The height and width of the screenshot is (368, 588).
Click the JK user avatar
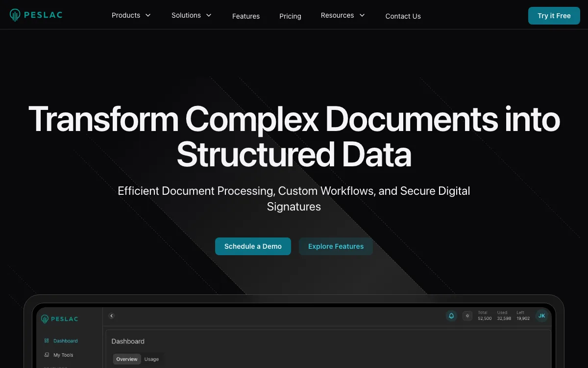pyautogui.click(x=541, y=315)
